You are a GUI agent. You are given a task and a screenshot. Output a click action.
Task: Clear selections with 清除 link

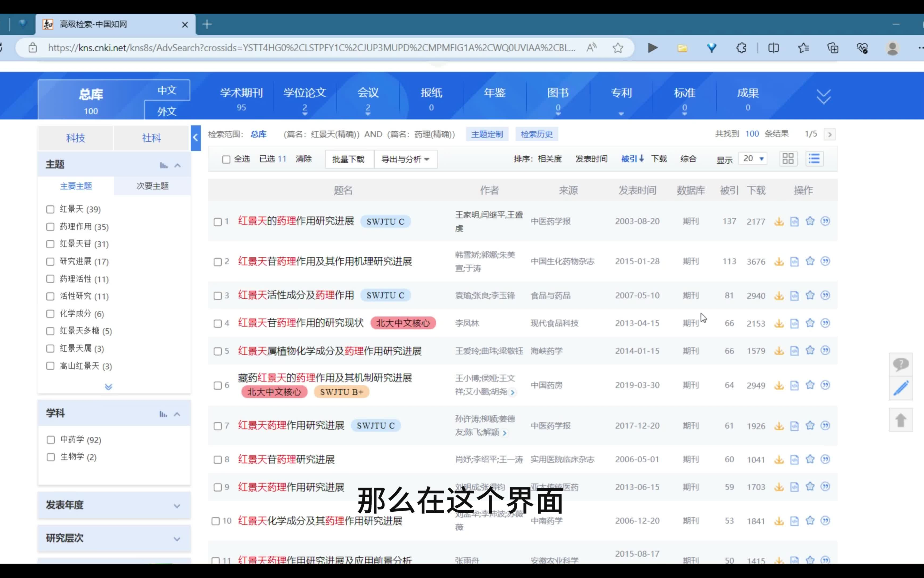coord(303,159)
